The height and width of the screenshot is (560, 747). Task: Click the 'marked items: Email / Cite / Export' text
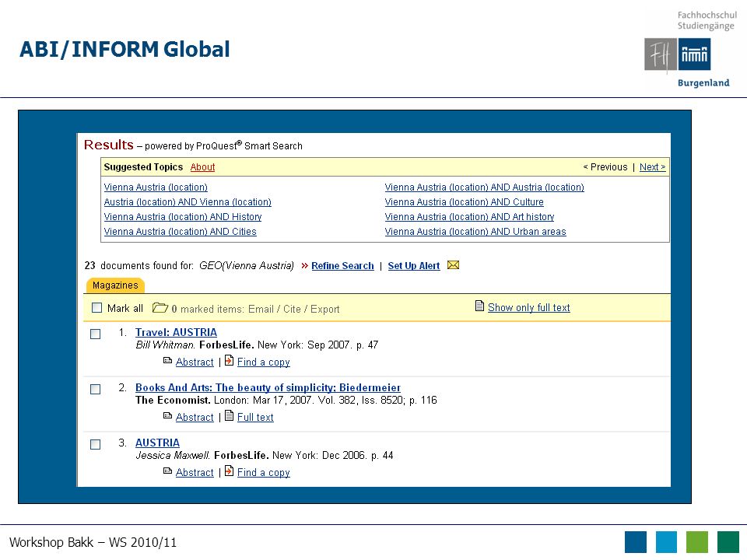coord(260,309)
